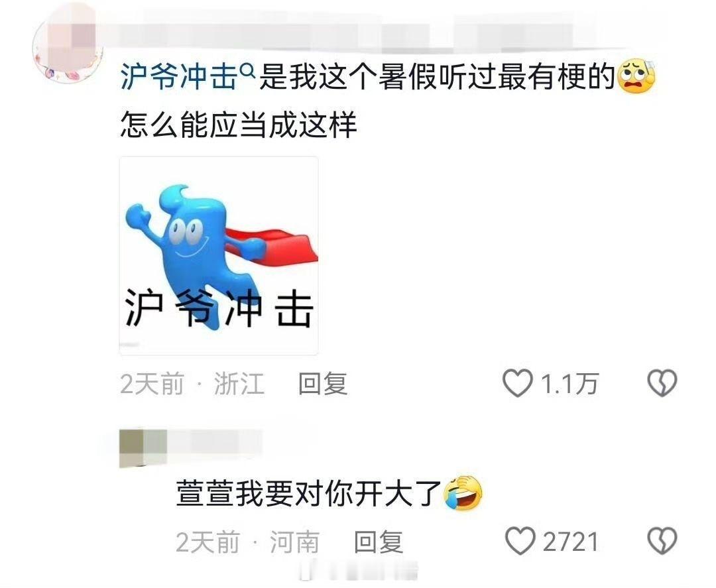716x588 pixels.
Task: Tap the sweating face emoji in the comment
Action: (x=636, y=76)
